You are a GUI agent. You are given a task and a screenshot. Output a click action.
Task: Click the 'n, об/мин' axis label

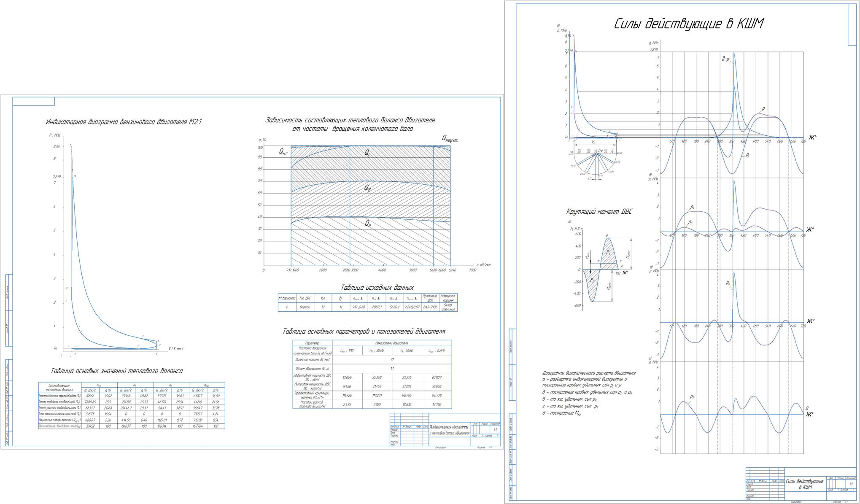(x=484, y=265)
